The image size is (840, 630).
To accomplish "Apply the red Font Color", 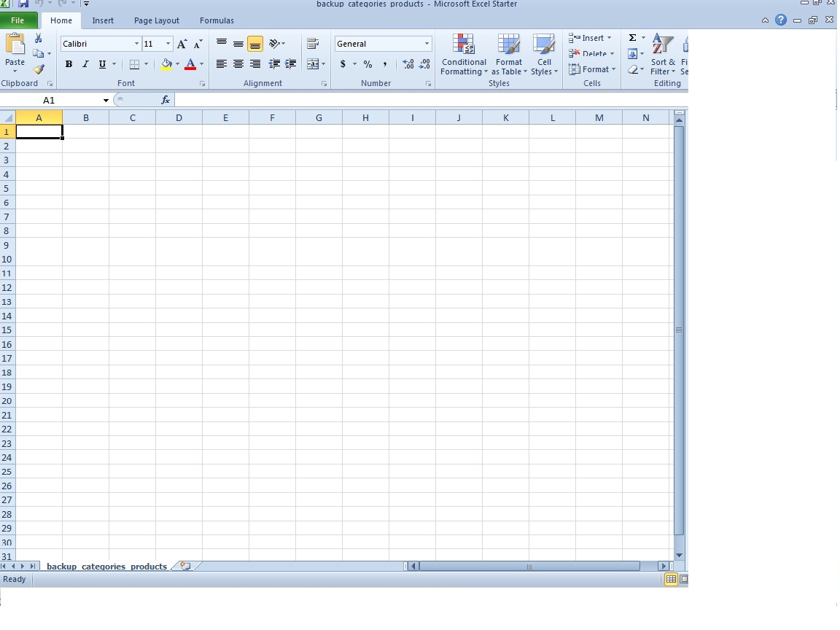I will click(190, 64).
